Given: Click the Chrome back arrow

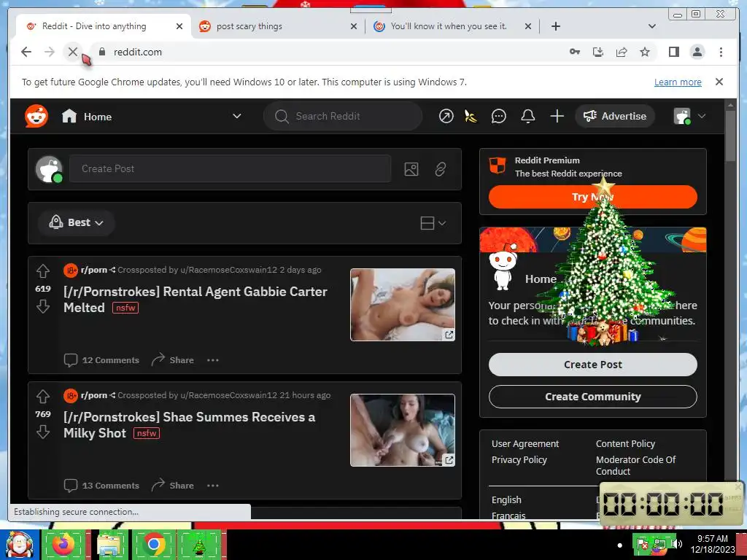Looking at the screenshot, I should pyautogui.click(x=26, y=52).
